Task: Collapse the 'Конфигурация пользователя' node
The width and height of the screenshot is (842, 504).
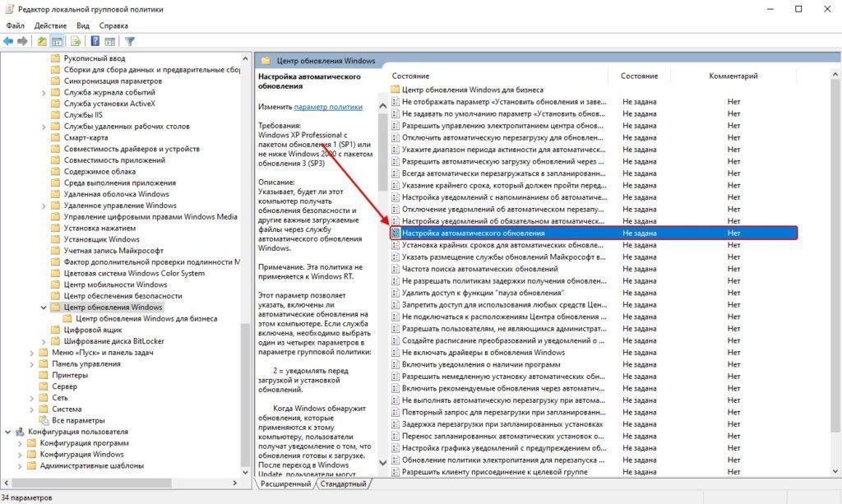Action: (8, 432)
